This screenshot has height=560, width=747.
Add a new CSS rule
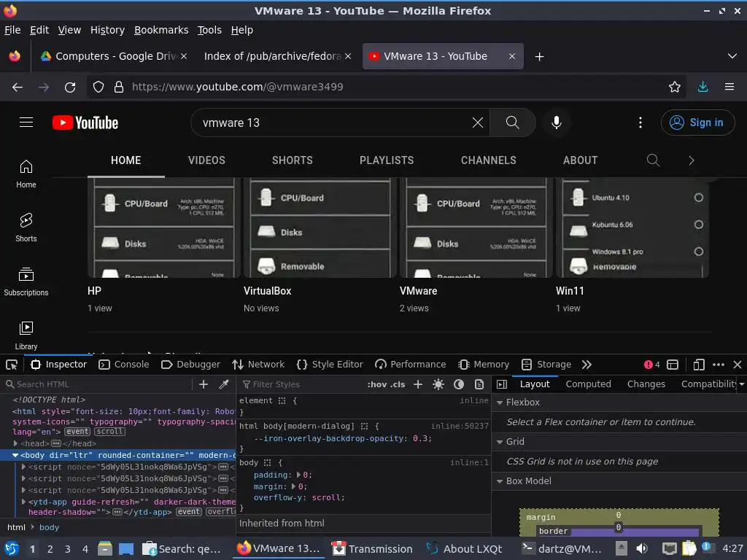(418, 384)
